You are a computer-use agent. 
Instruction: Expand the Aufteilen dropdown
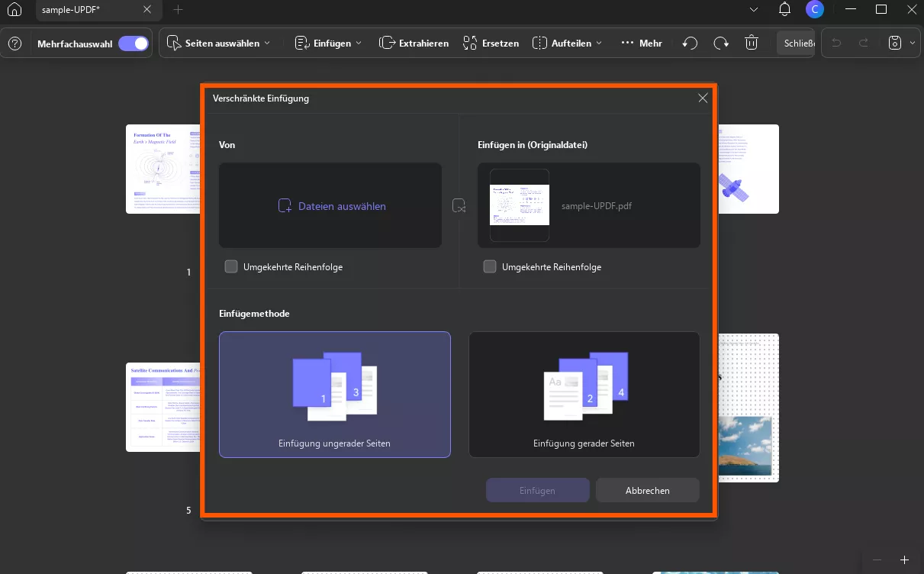tap(567, 44)
